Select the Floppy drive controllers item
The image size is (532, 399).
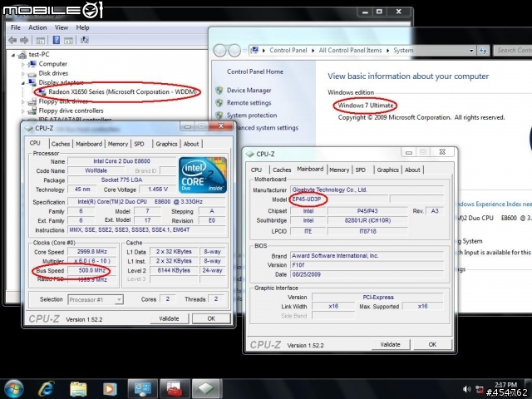tap(71, 111)
